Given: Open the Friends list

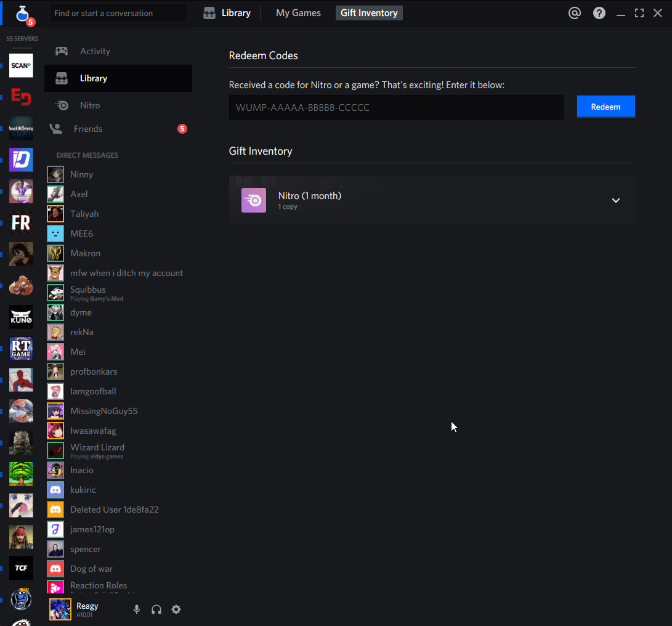Looking at the screenshot, I should point(118,129).
